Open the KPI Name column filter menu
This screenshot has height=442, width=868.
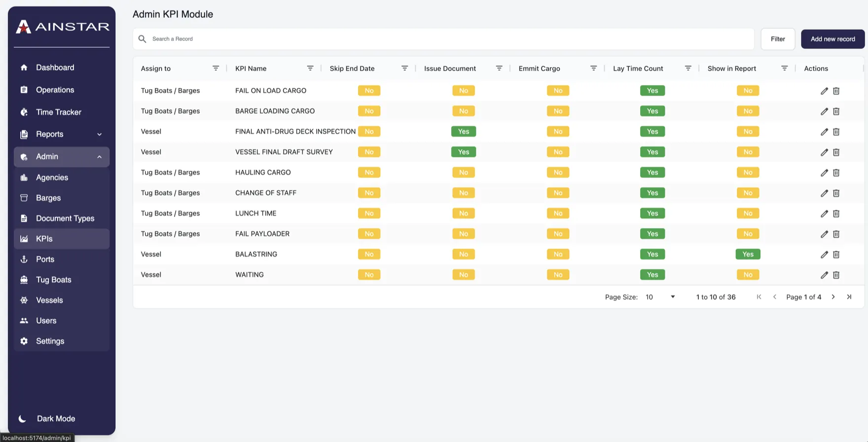pyautogui.click(x=310, y=68)
